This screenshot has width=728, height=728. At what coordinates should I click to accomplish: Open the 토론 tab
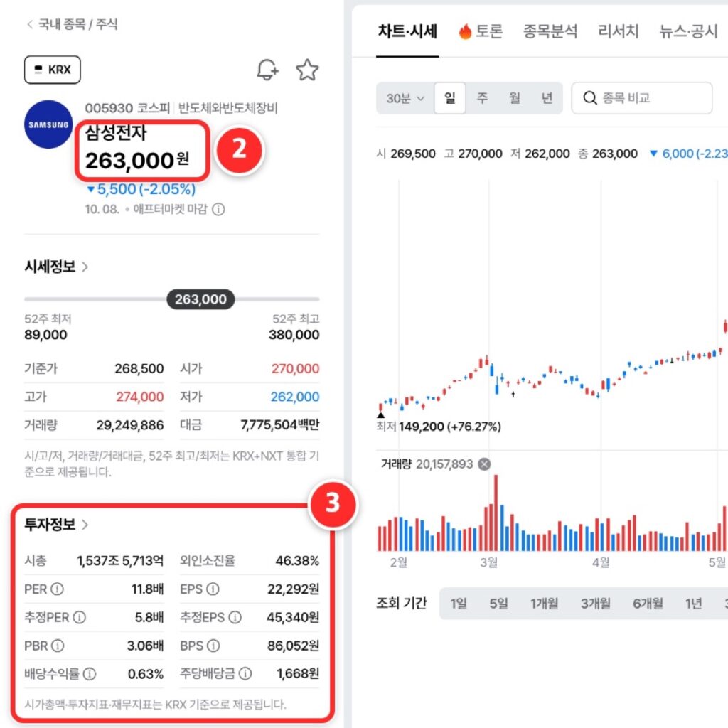(481, 31)
